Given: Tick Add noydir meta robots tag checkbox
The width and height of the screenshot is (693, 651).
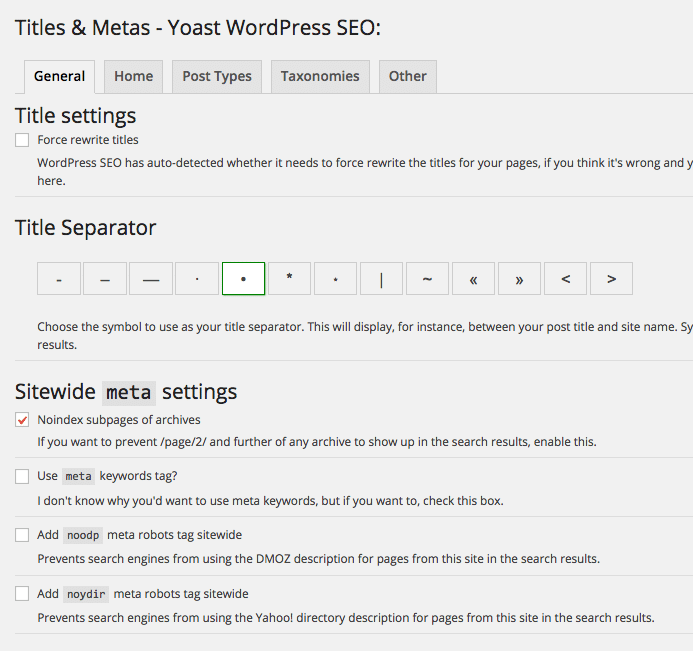Looking at the screenshot, I should [22, 594].
